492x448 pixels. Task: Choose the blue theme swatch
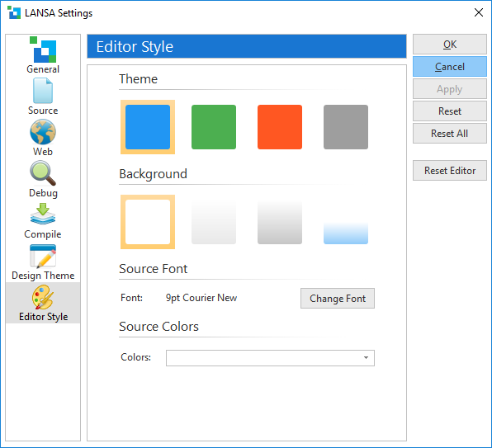point(148,127)
